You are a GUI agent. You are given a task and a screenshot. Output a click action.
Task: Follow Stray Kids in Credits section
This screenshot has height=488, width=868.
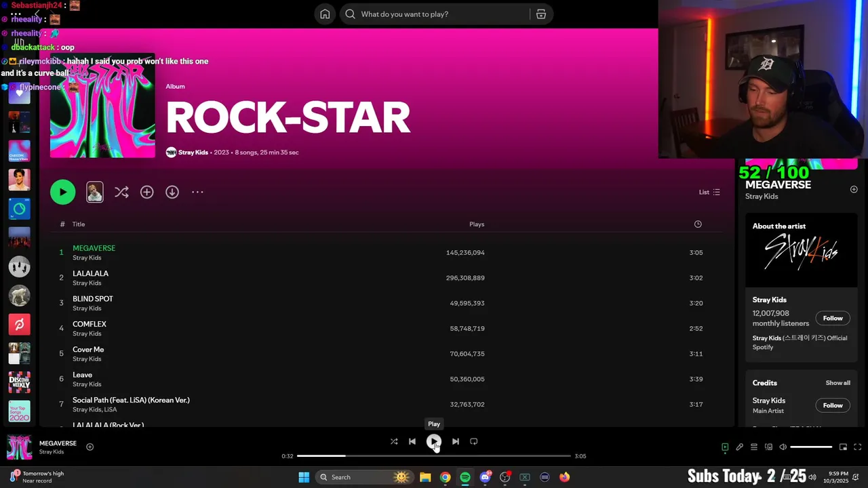[833, 405]
